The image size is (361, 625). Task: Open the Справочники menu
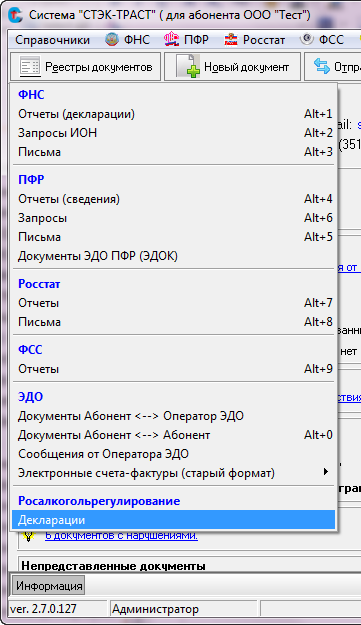click(x=53, y=40)
